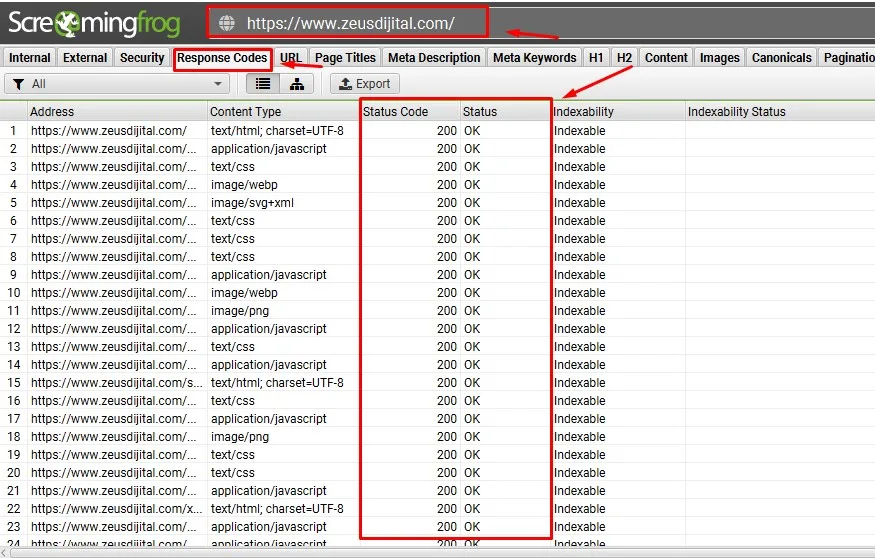
Task: Click Indexable cell in row 7
Action: point(579,239)
